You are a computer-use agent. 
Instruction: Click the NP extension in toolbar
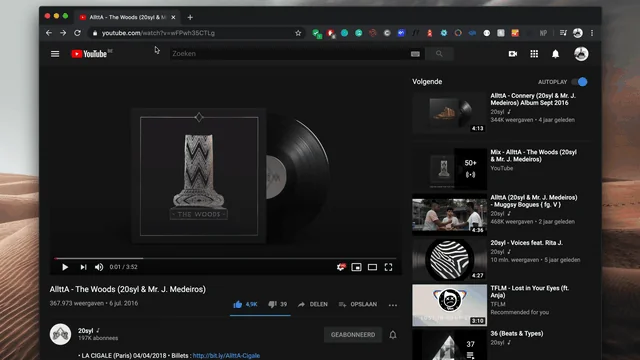click(x=543, y=33)
